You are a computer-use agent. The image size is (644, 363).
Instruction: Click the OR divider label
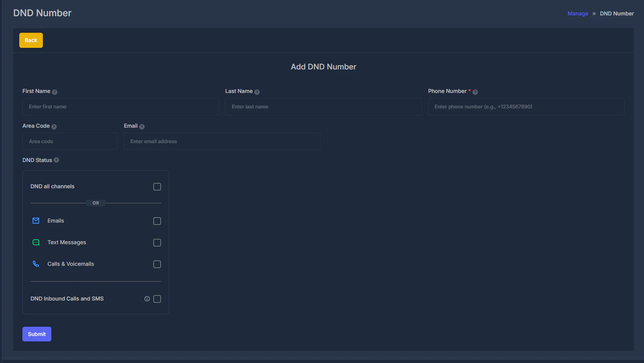click(96, 203)
